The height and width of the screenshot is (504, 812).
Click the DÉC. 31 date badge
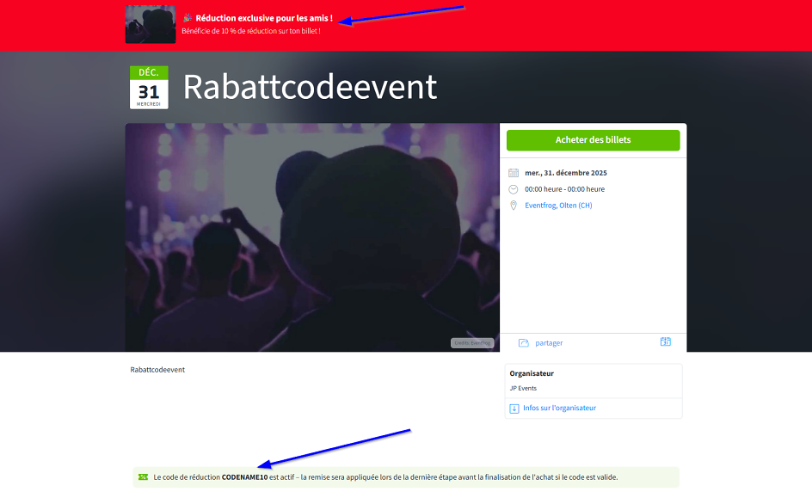tap(149, 88)
